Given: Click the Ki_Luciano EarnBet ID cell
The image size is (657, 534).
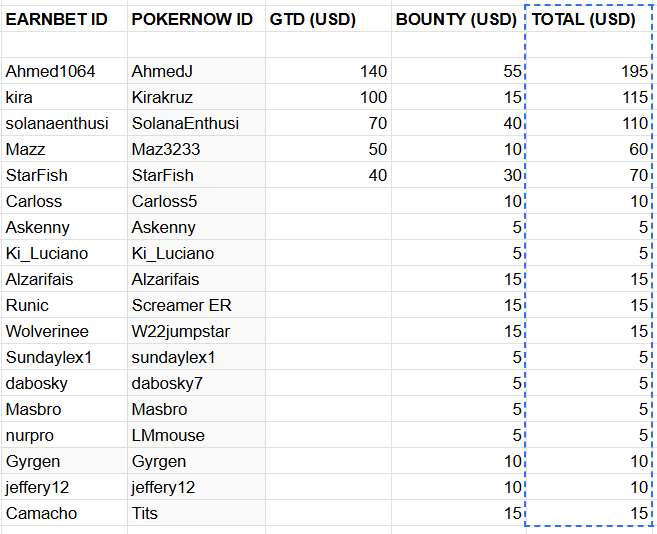Looking at the screenshot, I should [x=62, y=253].
